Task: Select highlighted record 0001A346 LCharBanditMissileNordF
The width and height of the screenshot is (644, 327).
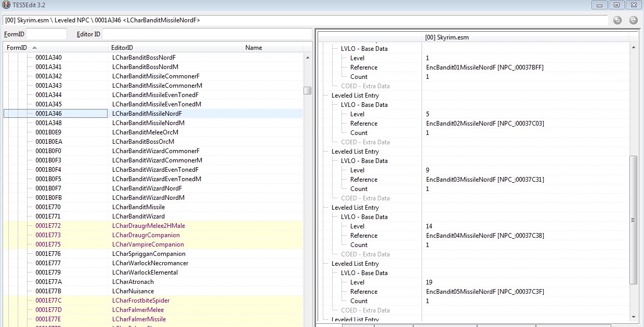Action: (x=153, y=114)
